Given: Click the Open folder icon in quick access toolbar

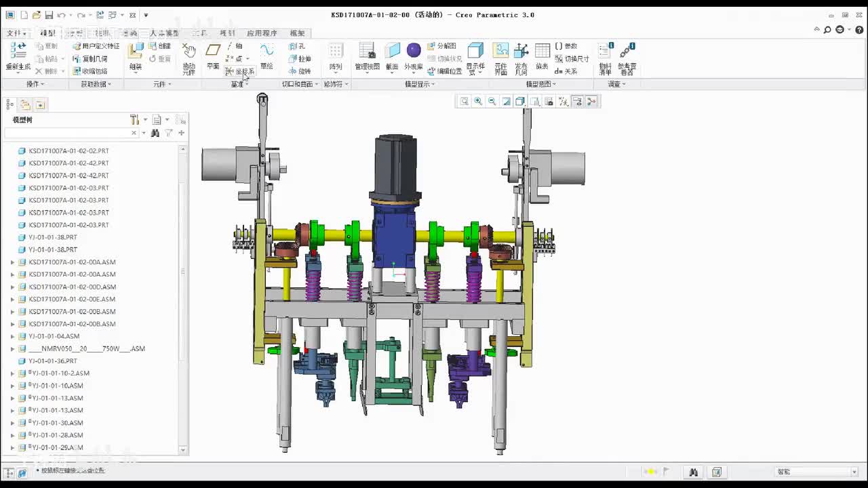Looking at the screenshot, I should tap(37, 15).
